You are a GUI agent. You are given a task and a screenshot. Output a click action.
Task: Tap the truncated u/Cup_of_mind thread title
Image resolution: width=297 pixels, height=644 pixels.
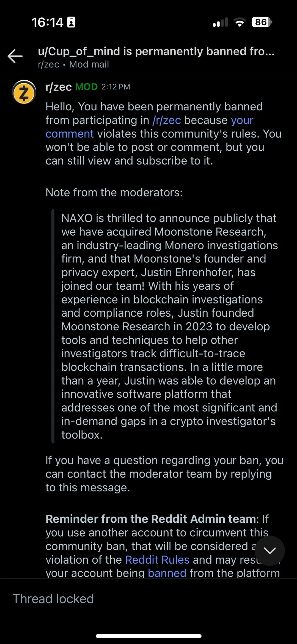coord(156,51)
